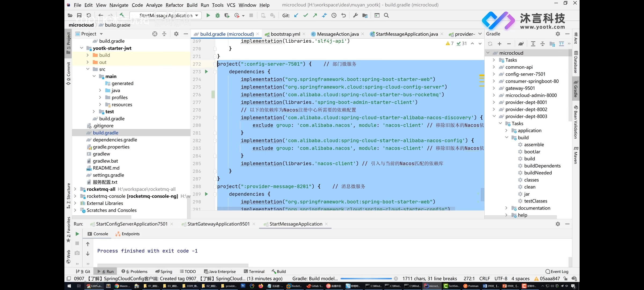Viewport: 644px width, 290px height.
Task: Collapse provider-dept-8003 Gradle node
Action: 494,116
